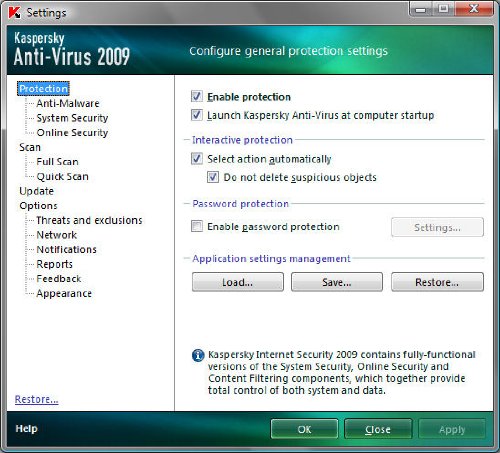500x453 pixels.
Task: Click the Password protection section heading
Action: coord(240,204)
